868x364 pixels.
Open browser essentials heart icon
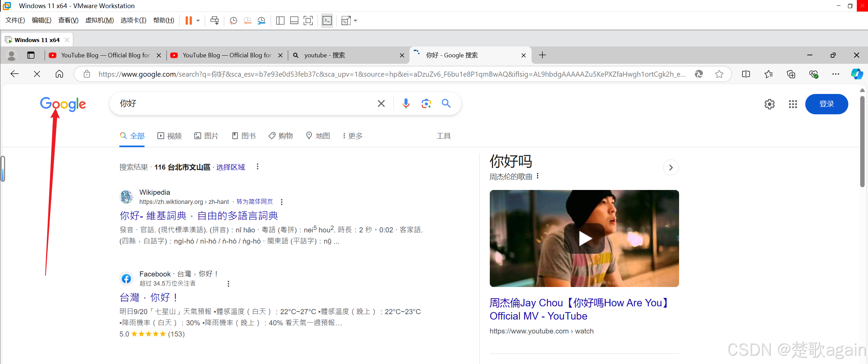point(813,74)
